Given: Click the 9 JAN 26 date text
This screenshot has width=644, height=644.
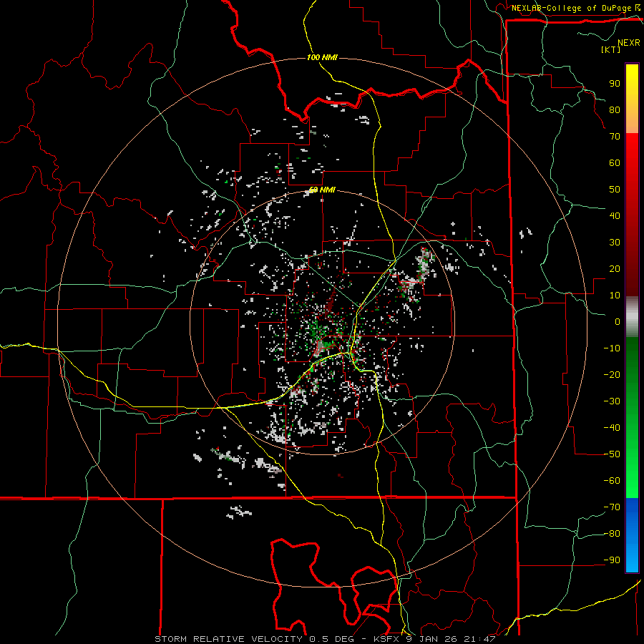Looking at the screenshot, I should 432,639.
